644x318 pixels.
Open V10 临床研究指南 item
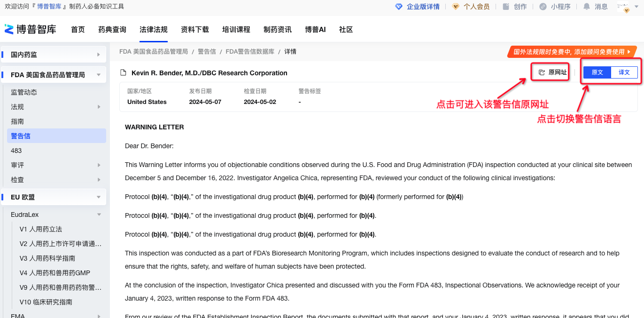click(46, 302)
